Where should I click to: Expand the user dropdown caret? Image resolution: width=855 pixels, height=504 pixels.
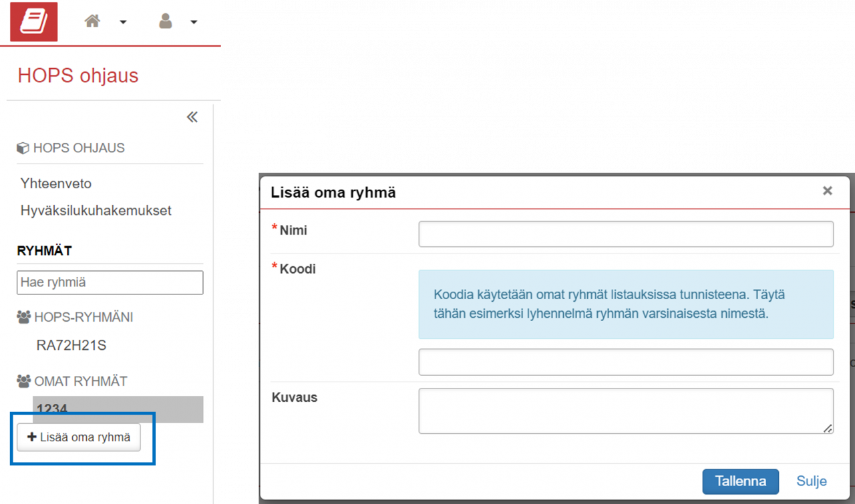[194, 22]
